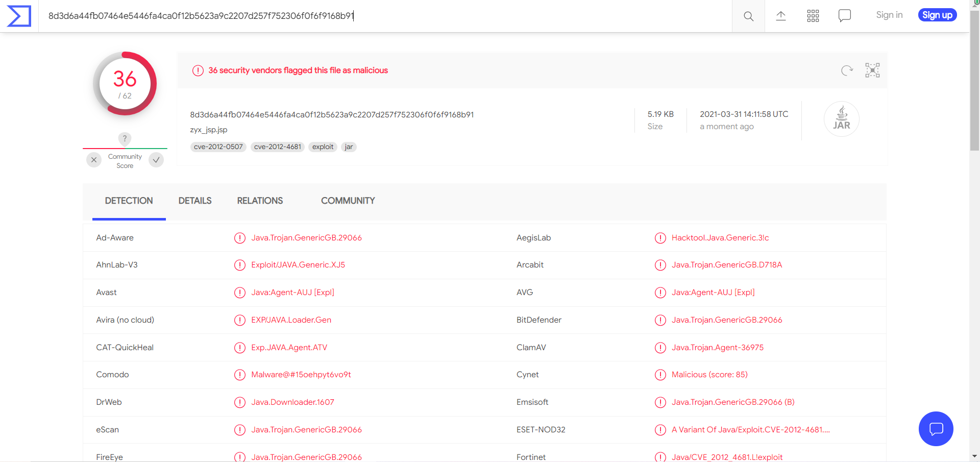Open the blue chat widget button
Image resolution: width=980 pixels, height=462 pixels.
pos(936,429)
